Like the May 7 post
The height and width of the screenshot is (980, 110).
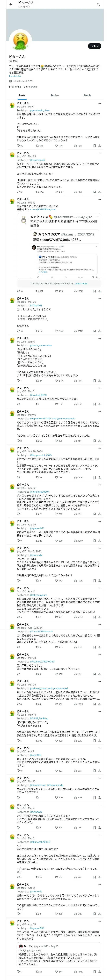(x=57, y=146)
